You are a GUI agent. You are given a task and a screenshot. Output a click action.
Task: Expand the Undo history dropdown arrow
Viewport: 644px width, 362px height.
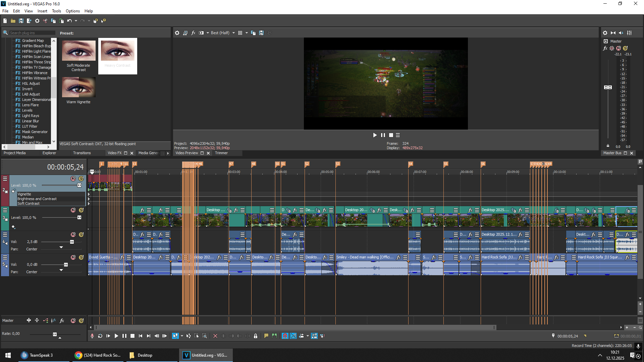pos(76,21)
